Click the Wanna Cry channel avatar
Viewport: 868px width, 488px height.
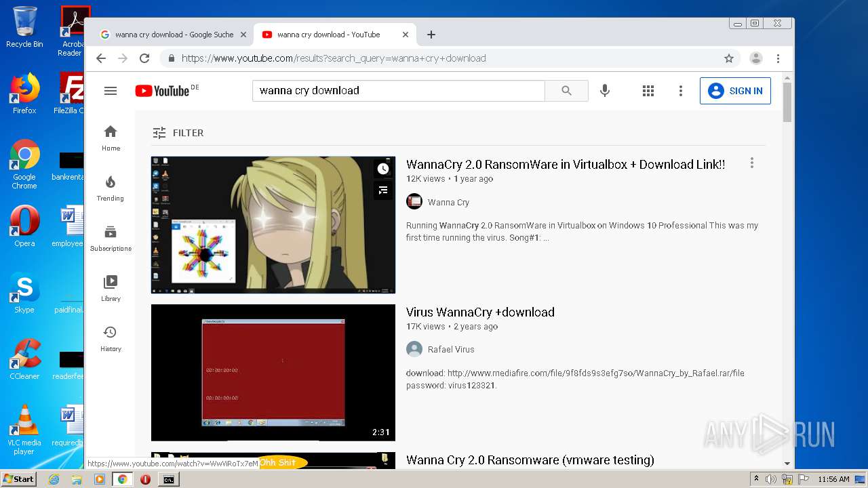tap(414, 201)
